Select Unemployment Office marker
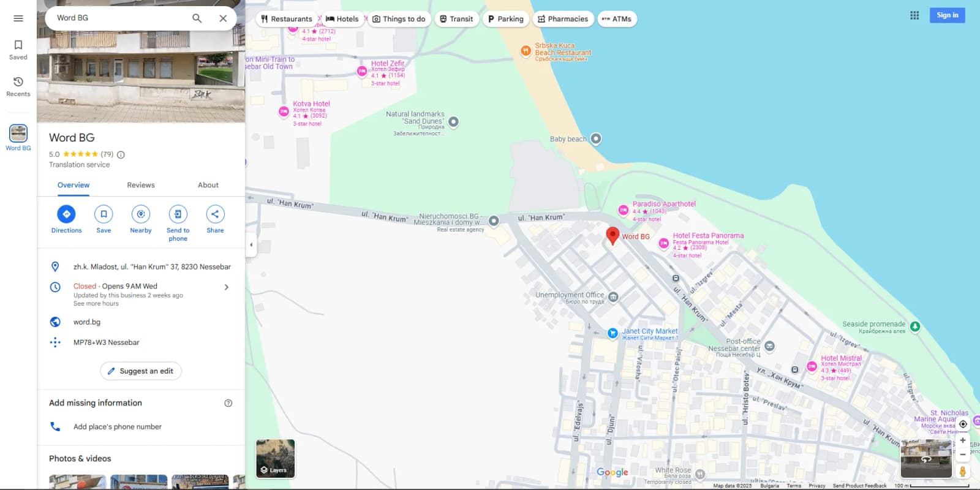 [613, 298]
